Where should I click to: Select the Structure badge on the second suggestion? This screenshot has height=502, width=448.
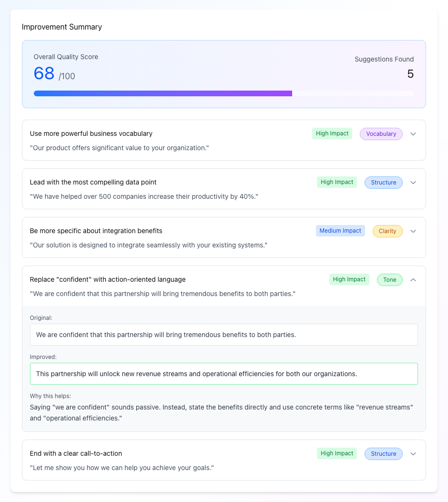click(x=383, y=183)
